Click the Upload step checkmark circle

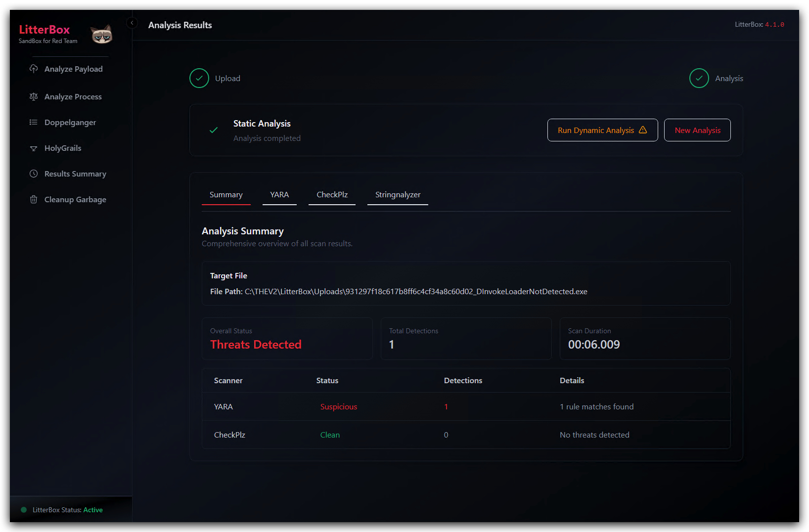(x=199, y=78)
